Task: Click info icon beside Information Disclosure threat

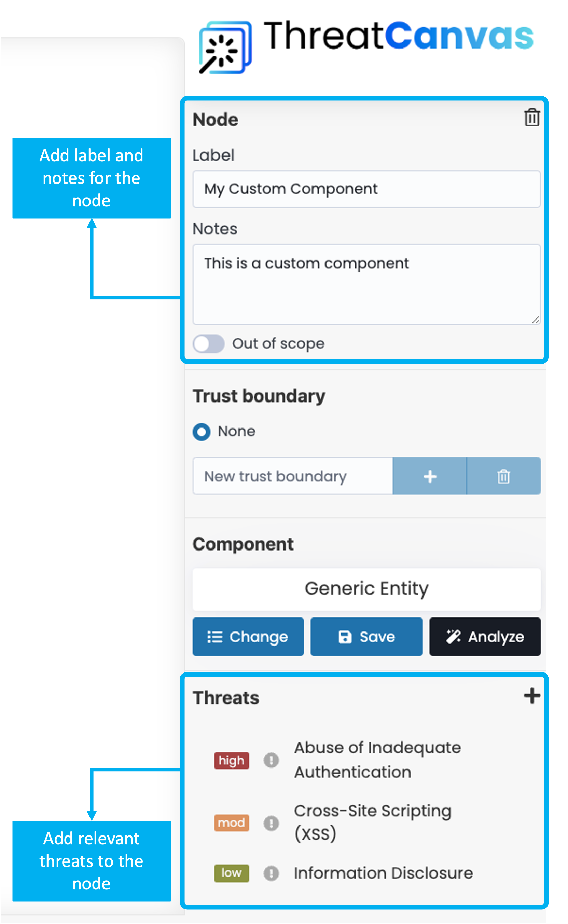Action: coord(271,873)
